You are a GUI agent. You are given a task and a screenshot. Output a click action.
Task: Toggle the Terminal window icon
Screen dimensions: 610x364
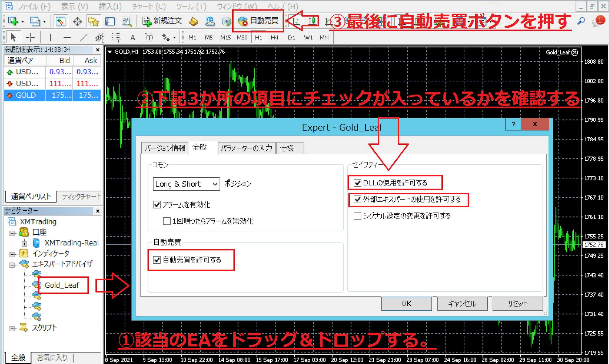110,21
